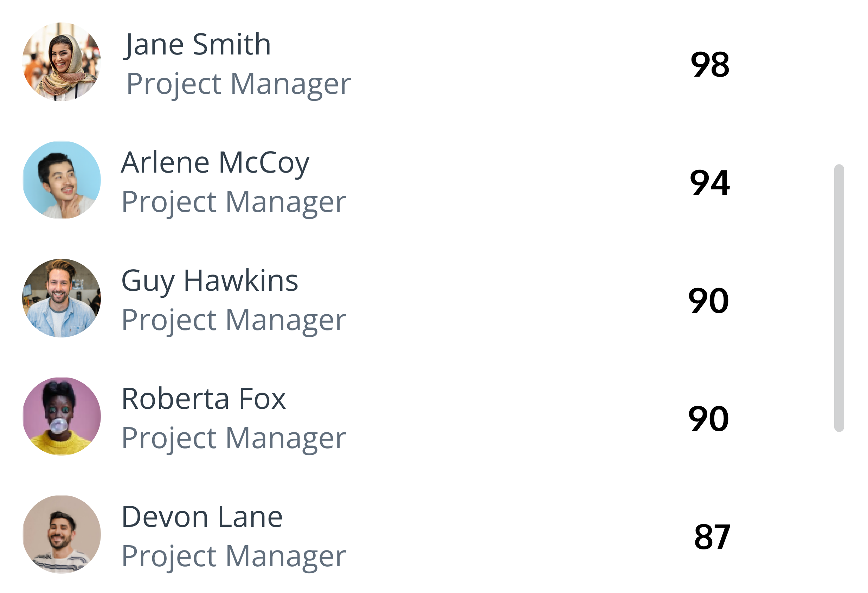Click Project Manager under Devon Lane
The width and height of the screenshot is (868, 593).
pos(234,556)
